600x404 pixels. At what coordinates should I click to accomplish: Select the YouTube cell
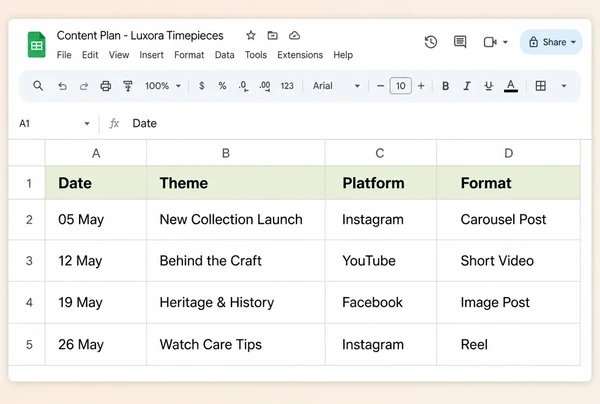[x=381, y=261]
